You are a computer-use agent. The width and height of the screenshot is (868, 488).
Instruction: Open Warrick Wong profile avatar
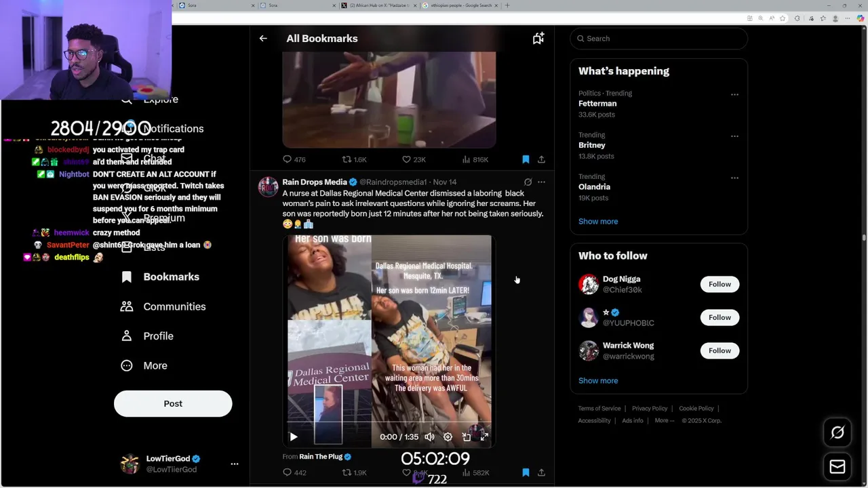coord(589,351)
